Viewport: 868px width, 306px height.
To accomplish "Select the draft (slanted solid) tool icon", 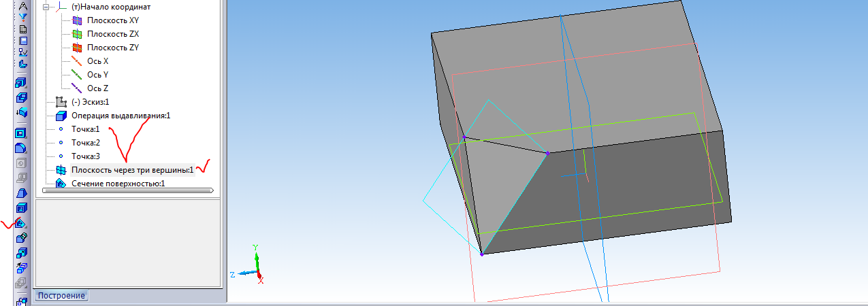I will click(22, 193).
